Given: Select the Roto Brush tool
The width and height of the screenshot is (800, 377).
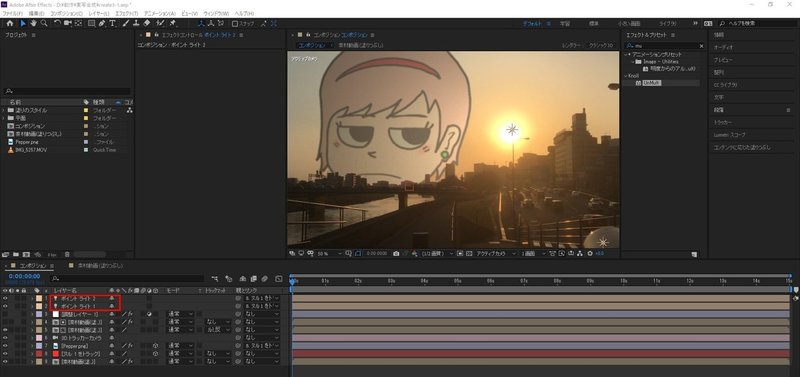Looking at the screenshot, I should (160, 23).
